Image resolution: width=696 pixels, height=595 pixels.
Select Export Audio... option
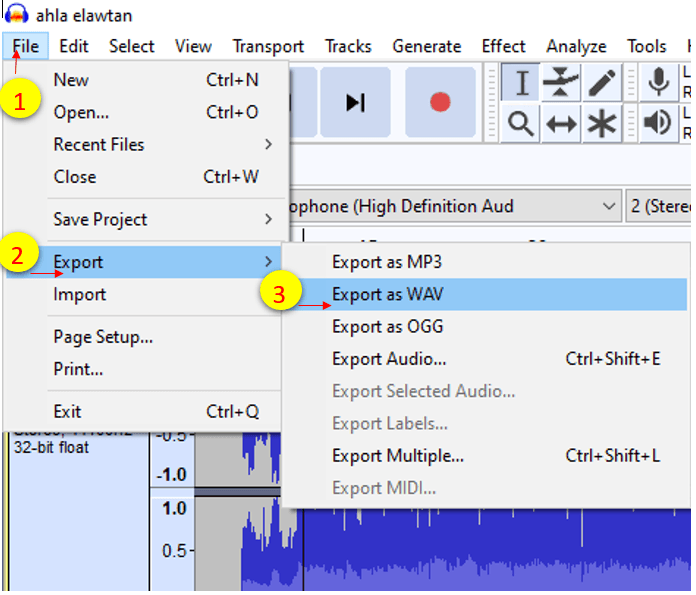pyautogui.click(x=486, y=359)
